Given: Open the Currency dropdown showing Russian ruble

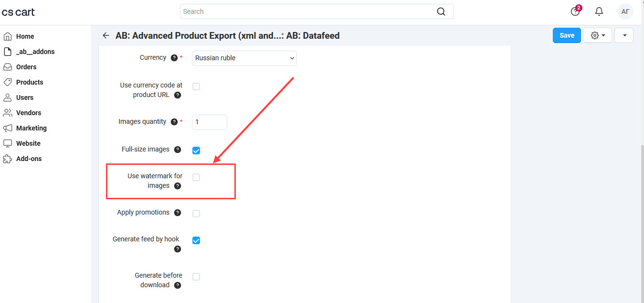Looking at the screenshot, I should click(x=244, y=58).
